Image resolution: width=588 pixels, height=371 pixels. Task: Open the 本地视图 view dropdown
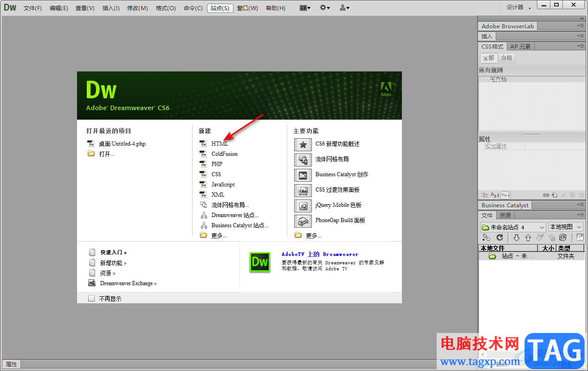tap(566, 227)
